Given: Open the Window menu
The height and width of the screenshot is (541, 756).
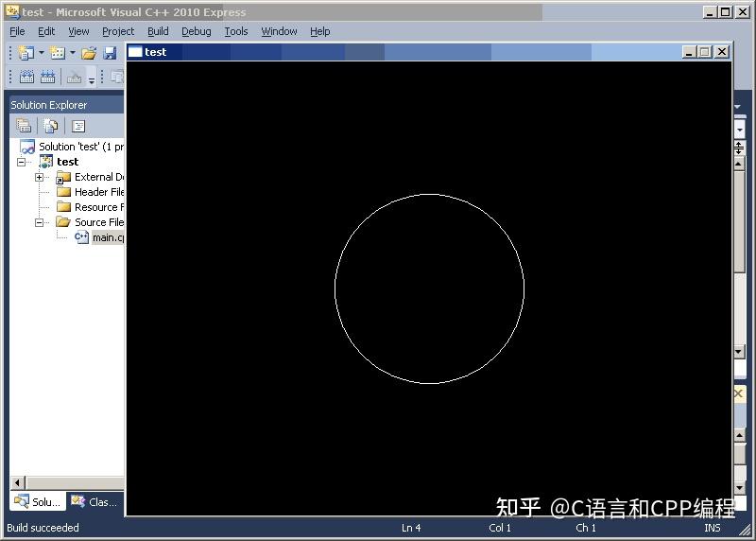Looking at the screenshot, I should [279, 31].
